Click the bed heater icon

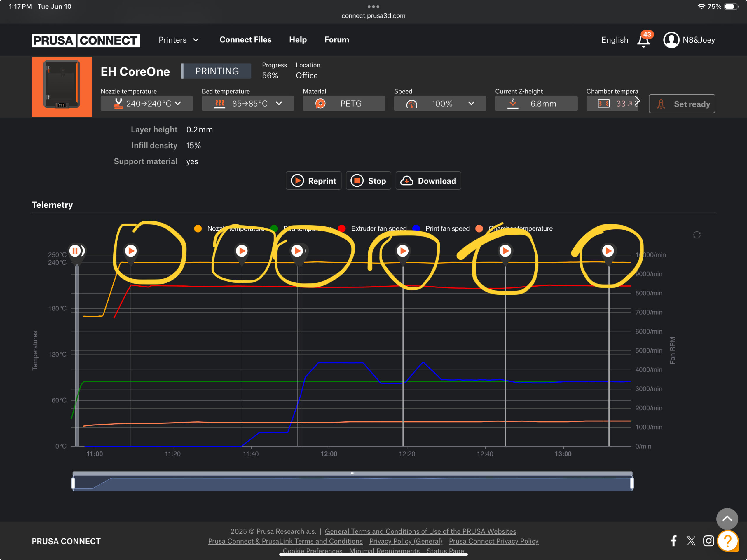coord(219,103)
